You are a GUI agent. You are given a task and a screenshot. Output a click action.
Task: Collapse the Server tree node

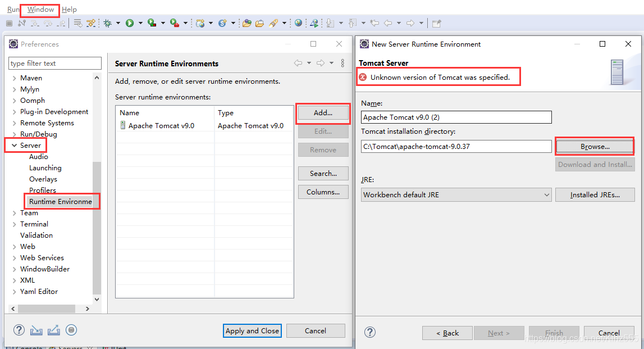15,146
